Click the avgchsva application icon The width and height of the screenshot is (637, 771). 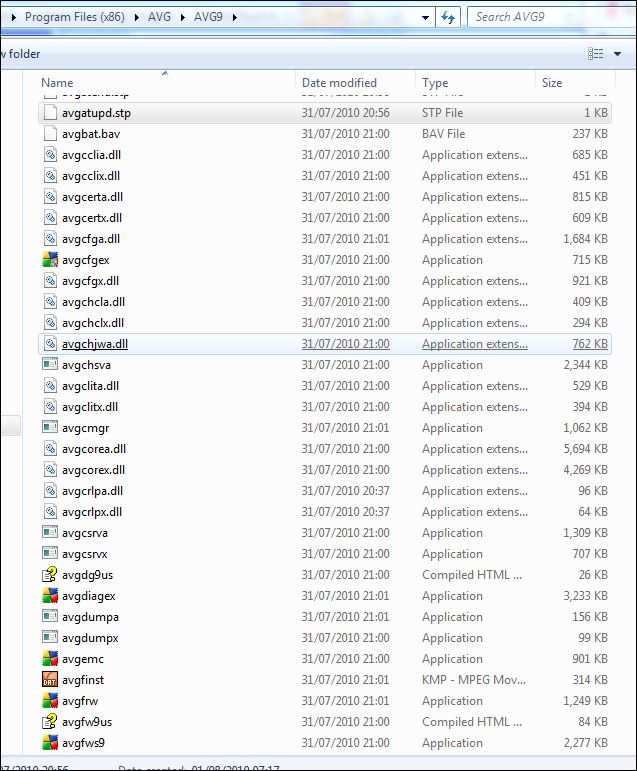click(x=50, y=365)
